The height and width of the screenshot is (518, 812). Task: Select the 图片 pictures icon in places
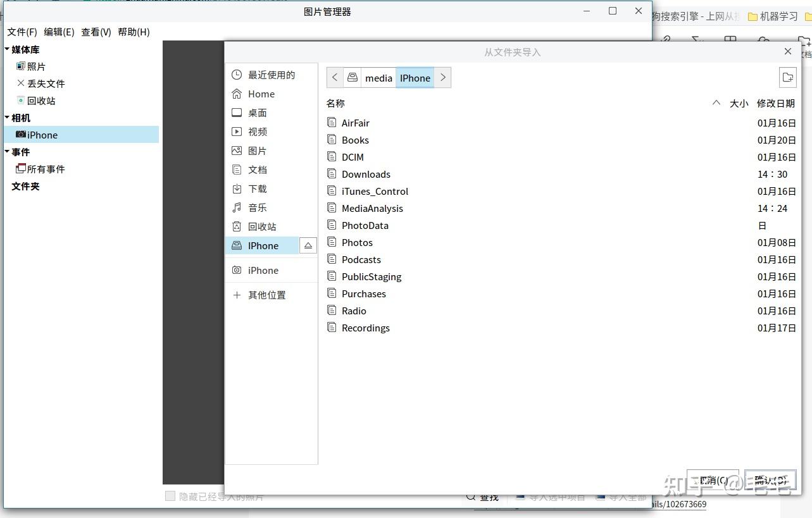237,151
